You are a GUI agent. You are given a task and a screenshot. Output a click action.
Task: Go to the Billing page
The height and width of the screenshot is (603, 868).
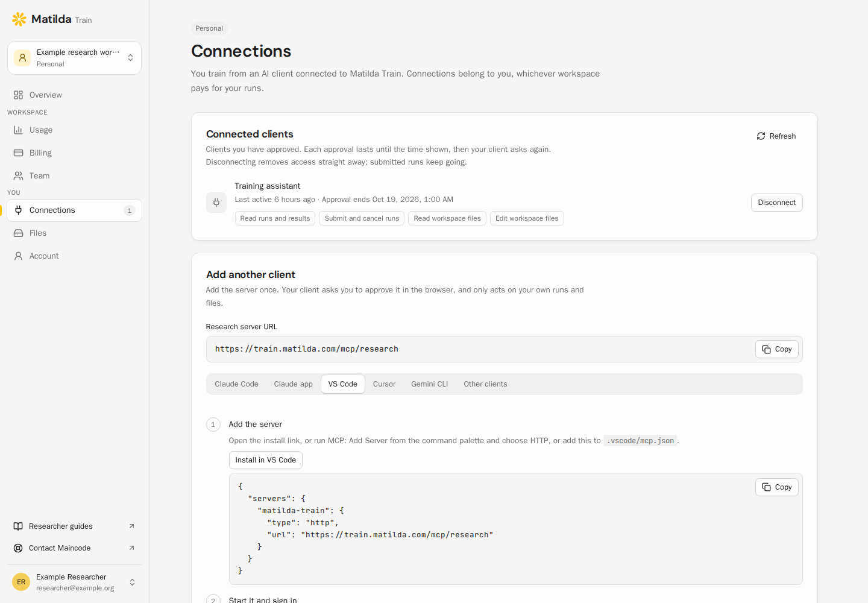[x=75, y=153]
